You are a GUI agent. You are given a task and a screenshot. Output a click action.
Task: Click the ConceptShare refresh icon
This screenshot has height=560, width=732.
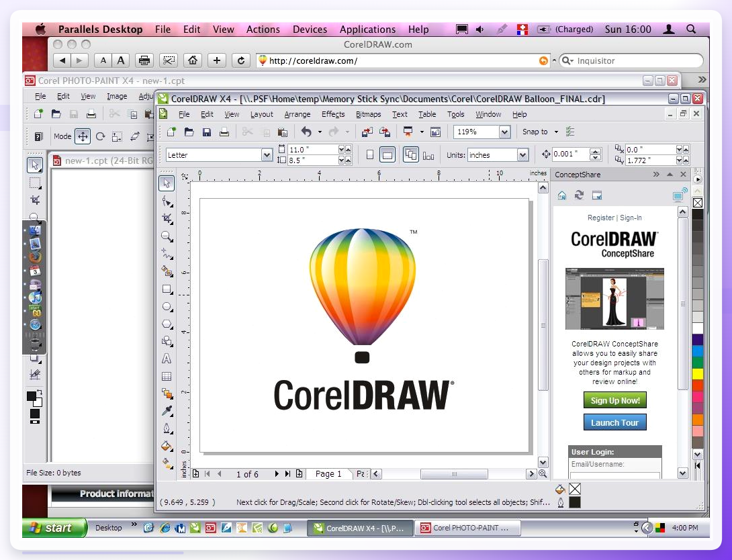pos(580,195)
